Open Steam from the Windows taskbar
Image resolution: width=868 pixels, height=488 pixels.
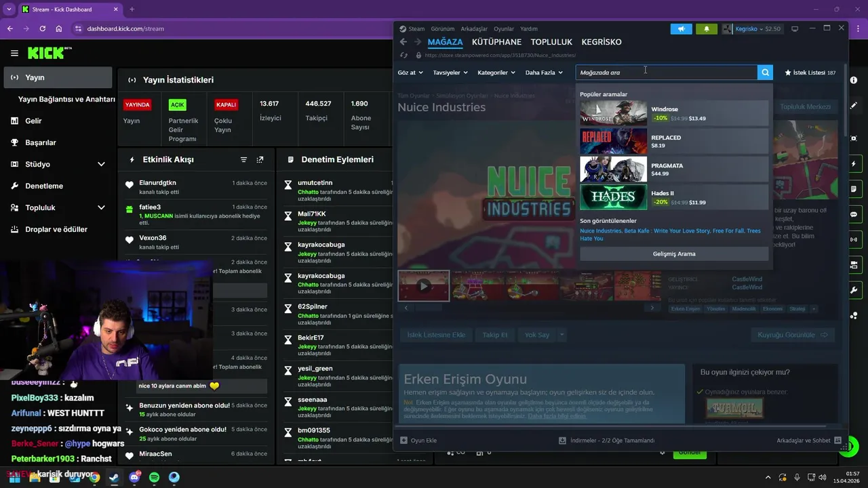[x=114, y=477]
